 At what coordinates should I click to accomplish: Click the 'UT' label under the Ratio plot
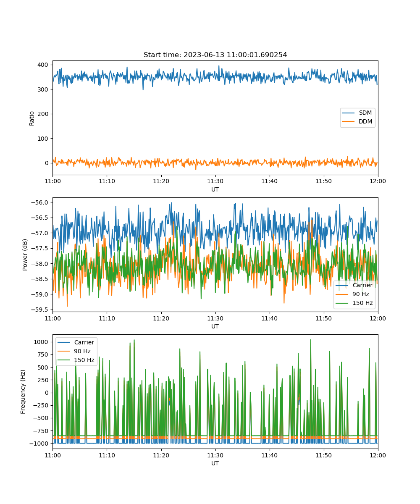215,189
